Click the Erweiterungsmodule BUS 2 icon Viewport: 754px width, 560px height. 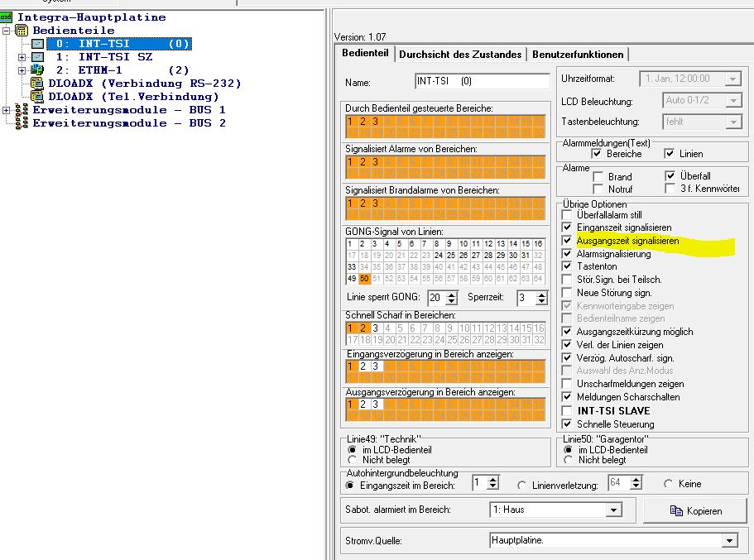click(22, 123)
